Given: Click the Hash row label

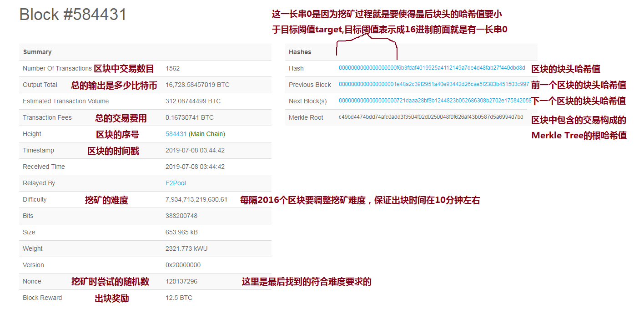Looking at the screenshot, I should coord(296,68).
